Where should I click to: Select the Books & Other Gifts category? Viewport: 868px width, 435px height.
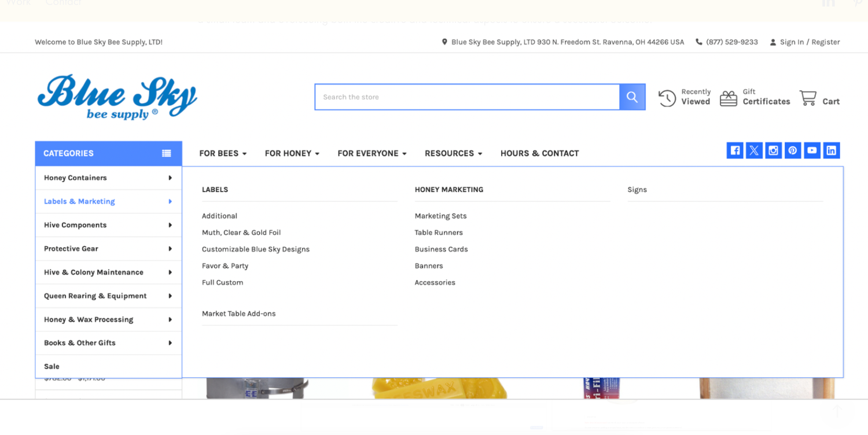click(80, 343)
